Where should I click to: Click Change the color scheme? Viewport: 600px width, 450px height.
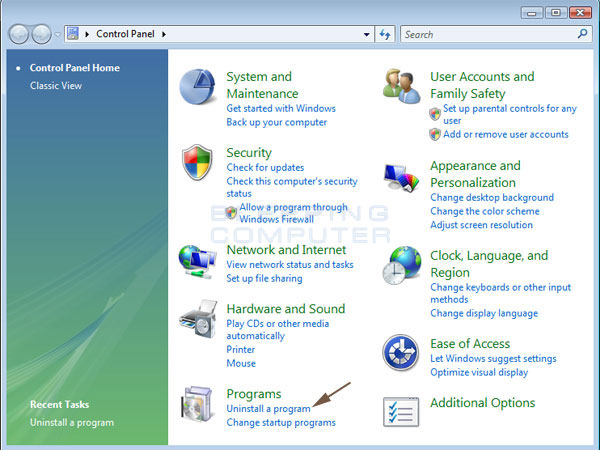tap(485, 211)
